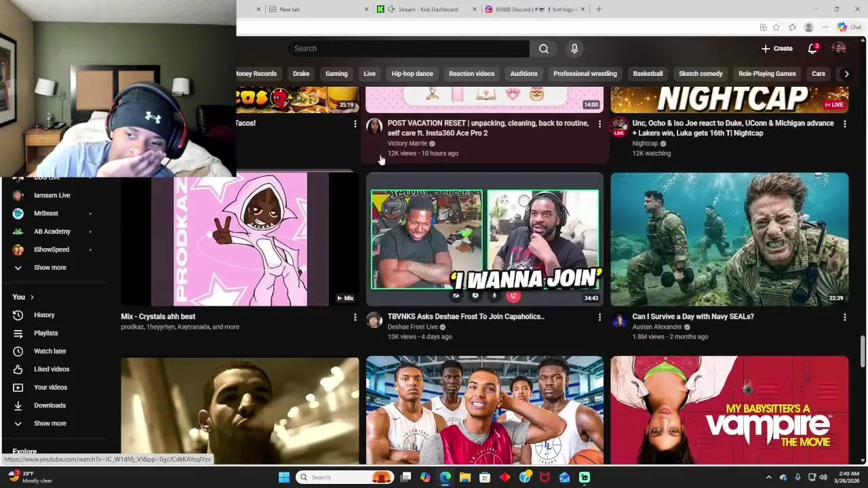Open File Explorer from taskbar
This screenshot has width=868, height=488.
tap(465, 477)
